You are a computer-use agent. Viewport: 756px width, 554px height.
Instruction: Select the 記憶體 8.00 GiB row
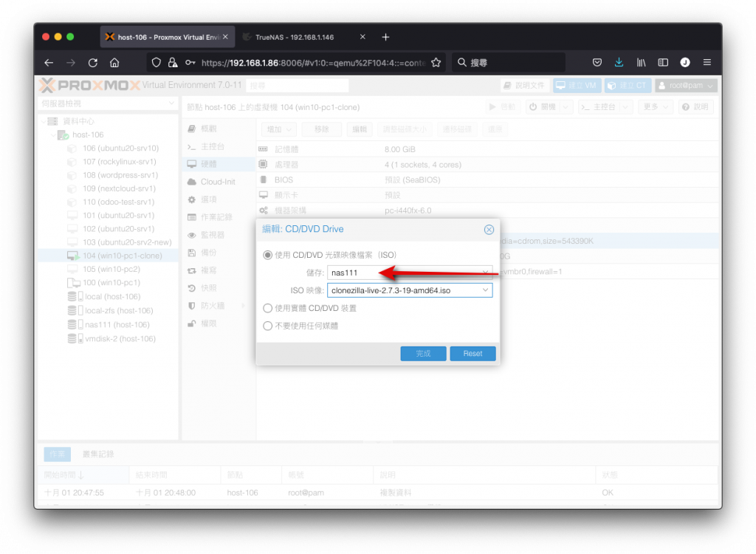[x=487, y=150]
